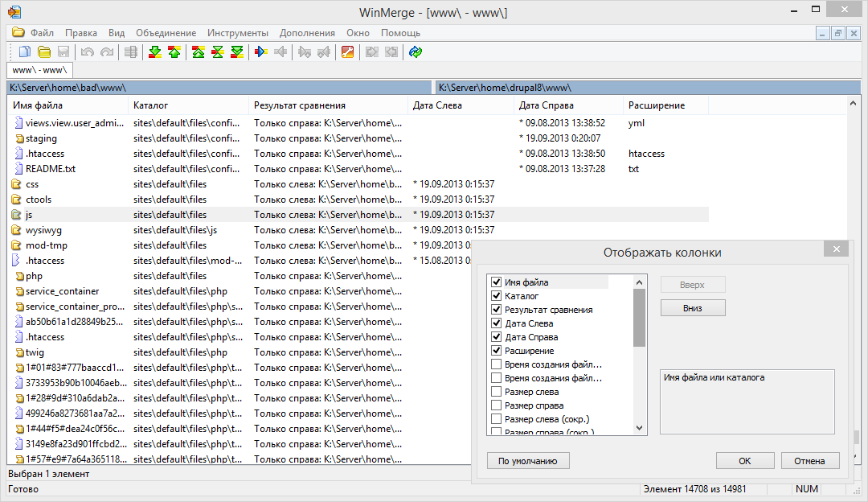Screen dimensions: 868x502
Task: Confirm column settings with OK
Action: (745, 461)
